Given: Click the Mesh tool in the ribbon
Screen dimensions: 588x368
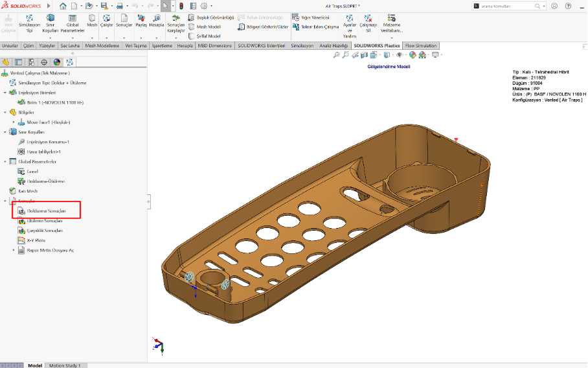Looking at the screenshot, I should point(92,21).
